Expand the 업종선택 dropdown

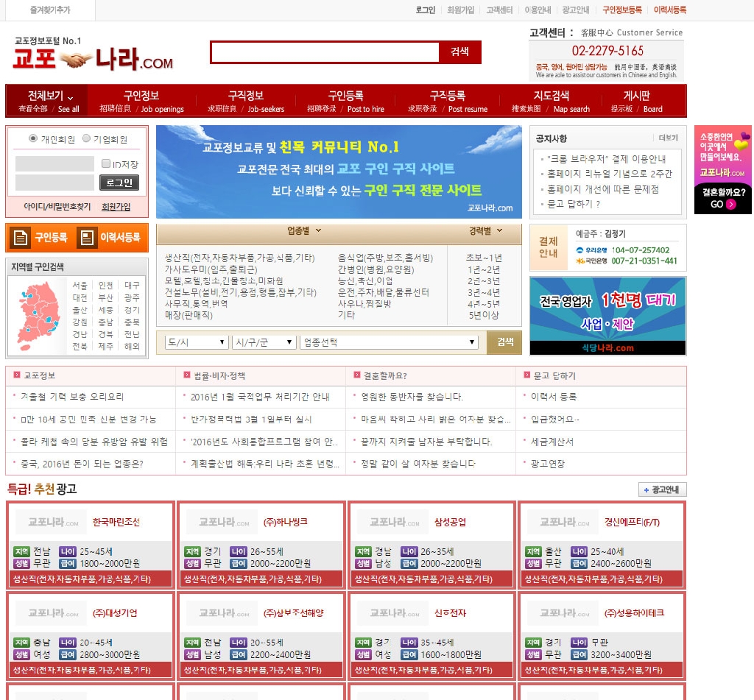390,342
